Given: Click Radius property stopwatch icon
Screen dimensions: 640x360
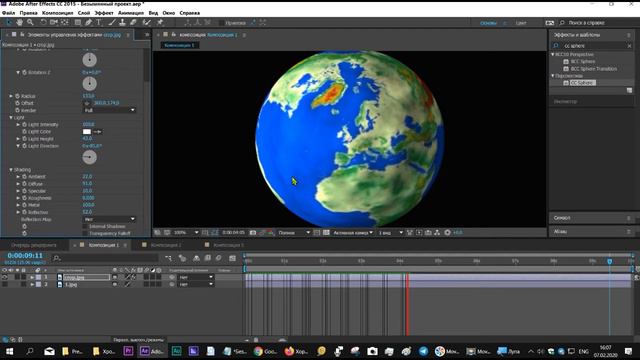Looking at the screenshot, I should [x=18, y=96].
